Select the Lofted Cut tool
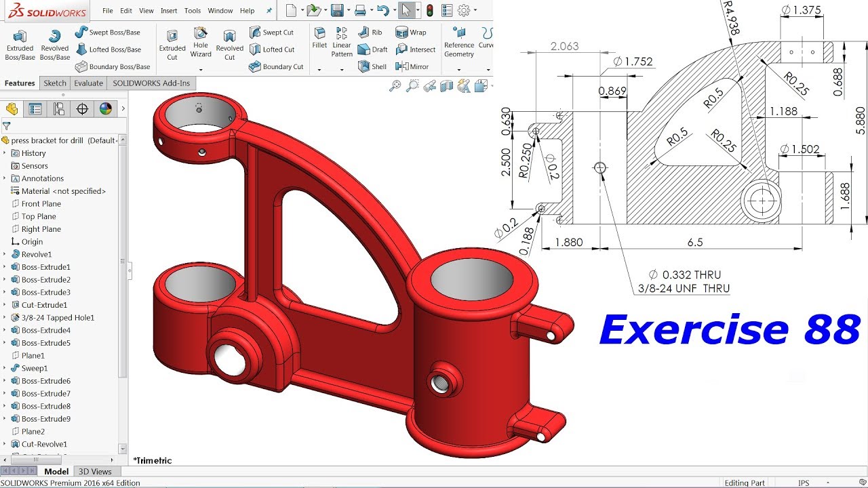868x488 pixels. (x=271, y=49)
